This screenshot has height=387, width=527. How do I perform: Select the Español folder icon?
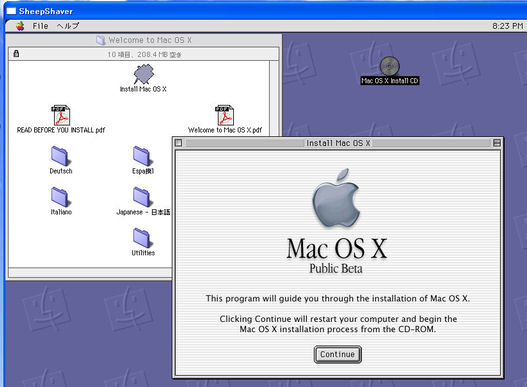point(142,156)
